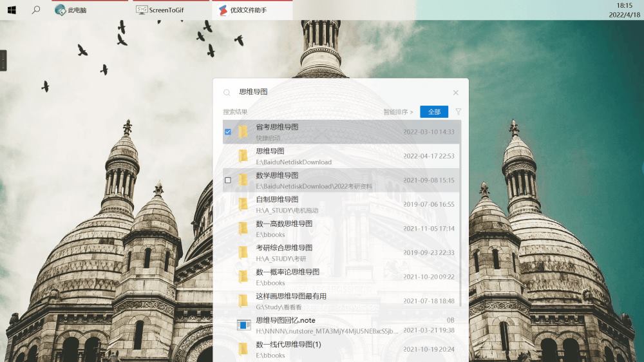The image size is (644, 362).
Task: Close the search panel with X
Action: 456,93
